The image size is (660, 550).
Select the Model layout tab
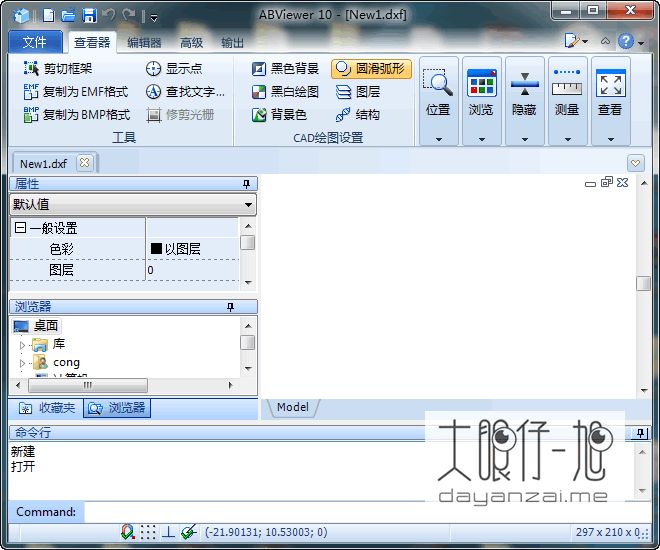[x=293, y=407]
